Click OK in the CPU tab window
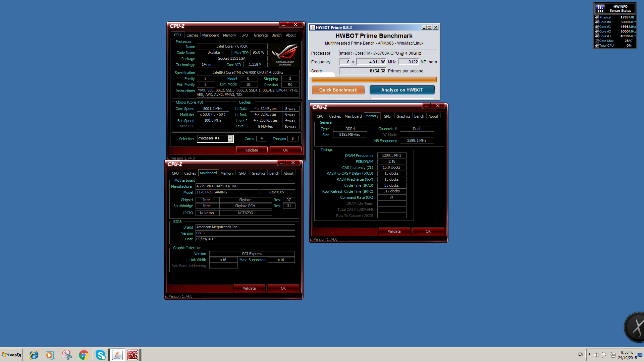 [x=285, y=150]
